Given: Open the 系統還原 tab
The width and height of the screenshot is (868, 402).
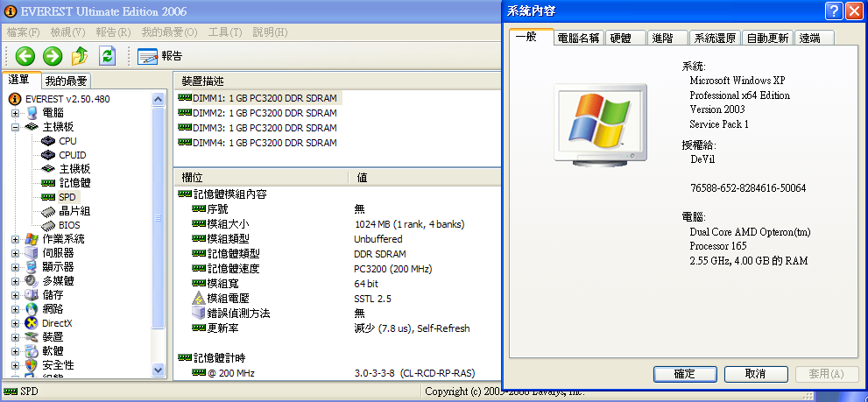Looking at the screenshot, I should pyautogui.click(x=715, y=38).
